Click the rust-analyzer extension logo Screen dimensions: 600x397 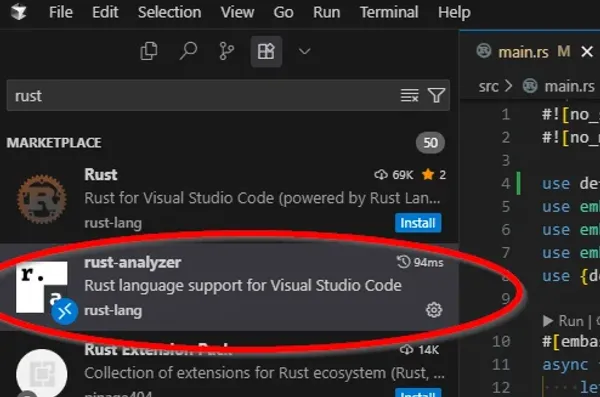point(42,287)
